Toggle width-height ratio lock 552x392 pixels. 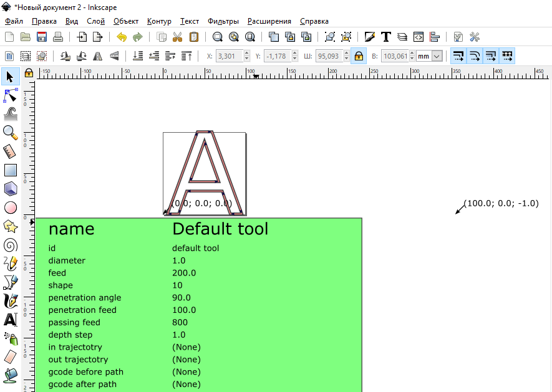pos(359,56)
